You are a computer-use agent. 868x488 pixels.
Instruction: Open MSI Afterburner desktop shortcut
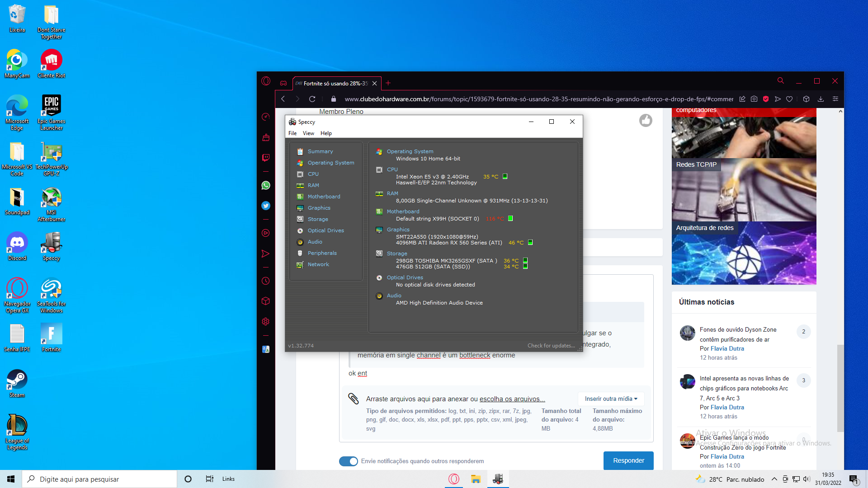coord(52,204)
